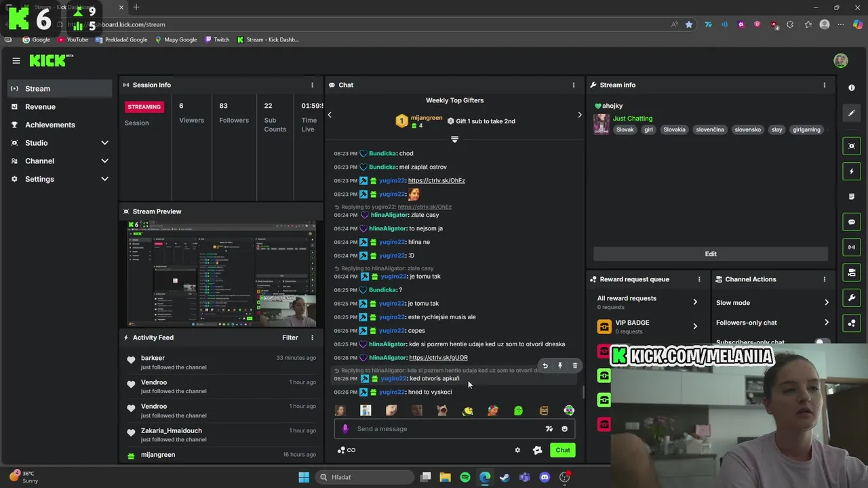
Task: Click the 7TV icon in the message box
Action: tap(549, 428)
